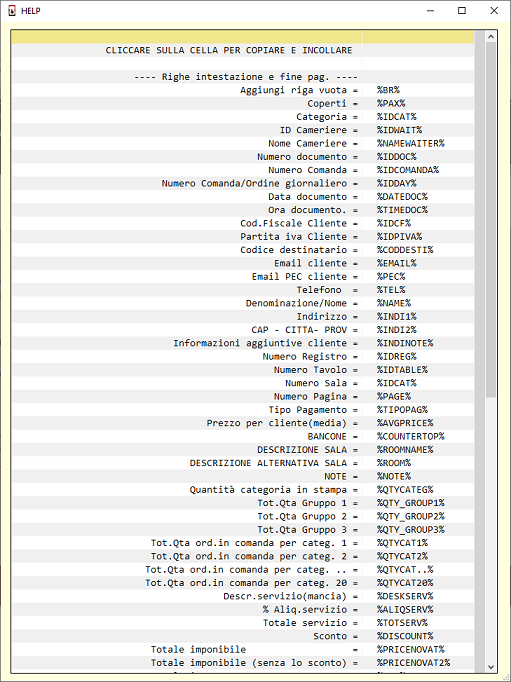
Task: Select the %IDCOMANDA% cell
Action: [x=418, y=170]
